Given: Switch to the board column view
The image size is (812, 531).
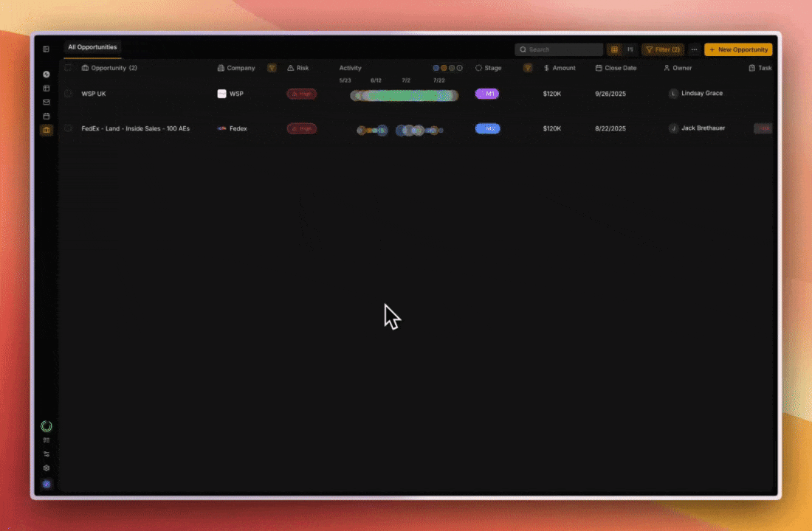Looking at the screenshot, I should coord(630,49).
